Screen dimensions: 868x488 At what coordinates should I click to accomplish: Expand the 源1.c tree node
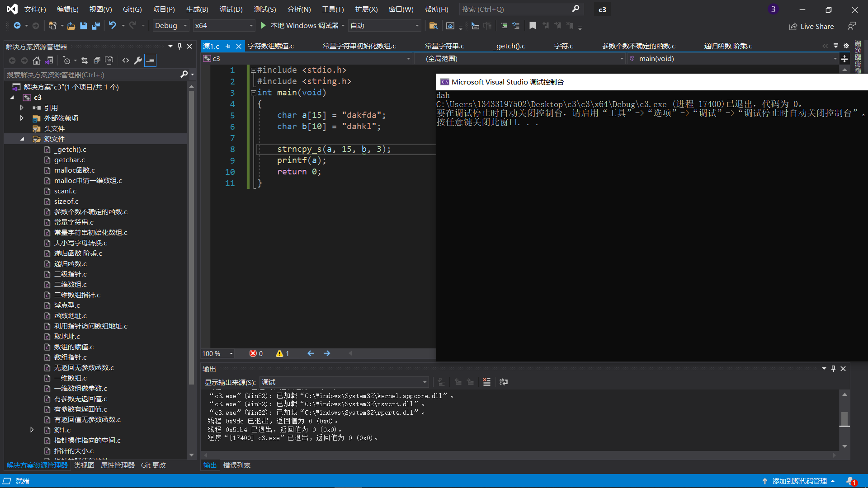point(32,430)
